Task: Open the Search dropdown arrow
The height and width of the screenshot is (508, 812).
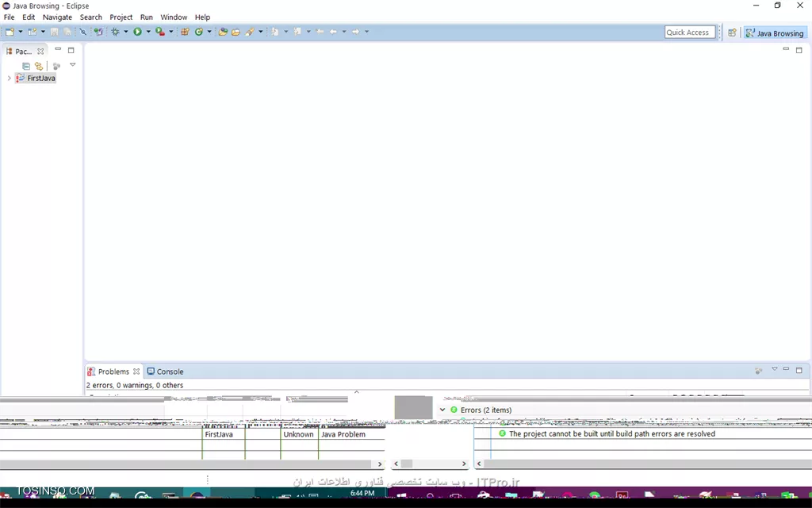Action: coord(260,32)
